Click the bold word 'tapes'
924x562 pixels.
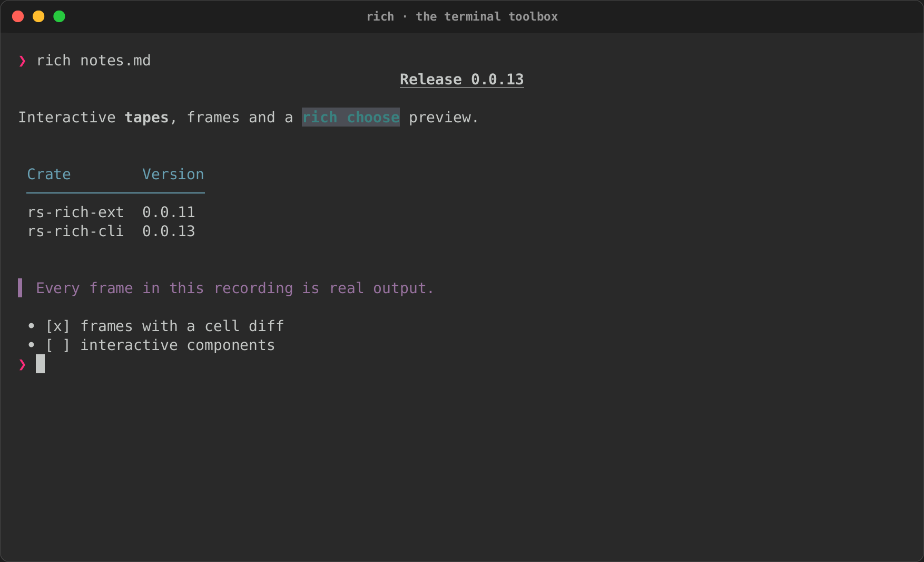click(x=146, y=118)
